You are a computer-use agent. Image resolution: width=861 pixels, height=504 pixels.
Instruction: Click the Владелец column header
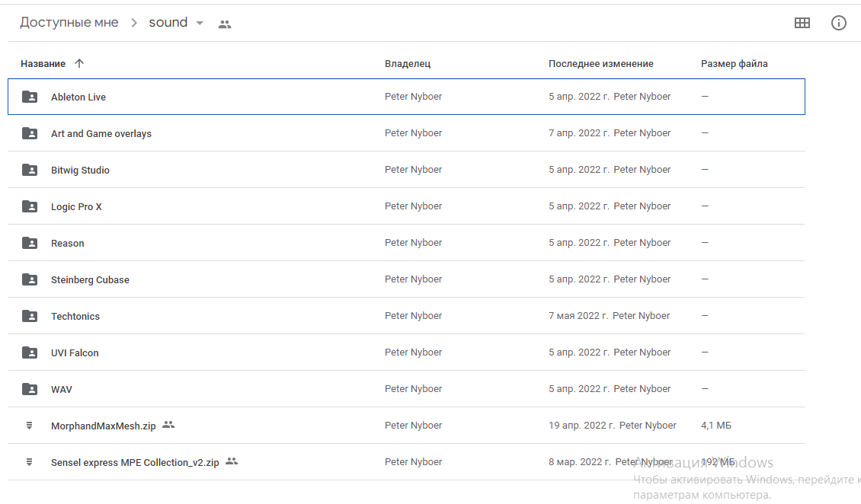pos(408,64)
